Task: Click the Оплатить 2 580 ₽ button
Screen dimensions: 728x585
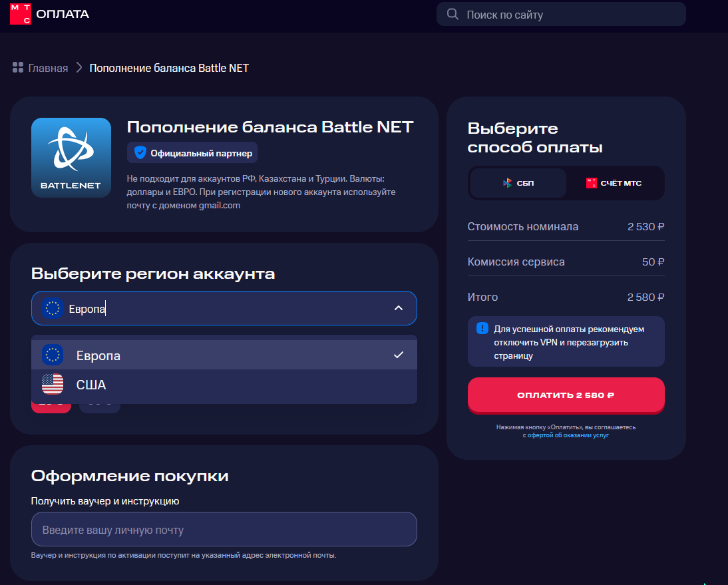Action: (566, 395)
